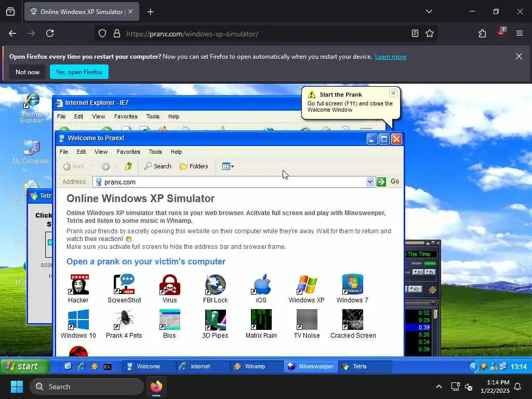Bookmark this page with star icon
This screenshot has height=399, width=532.
point(430,33)
